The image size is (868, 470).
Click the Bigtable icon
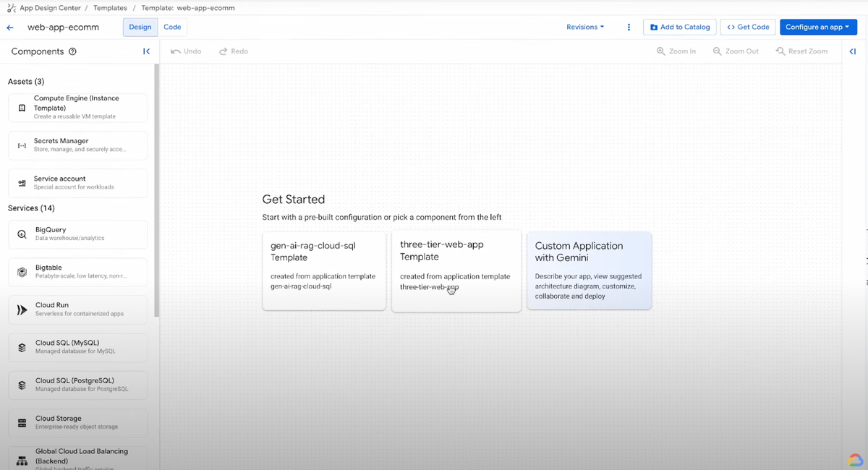[22, 272]
